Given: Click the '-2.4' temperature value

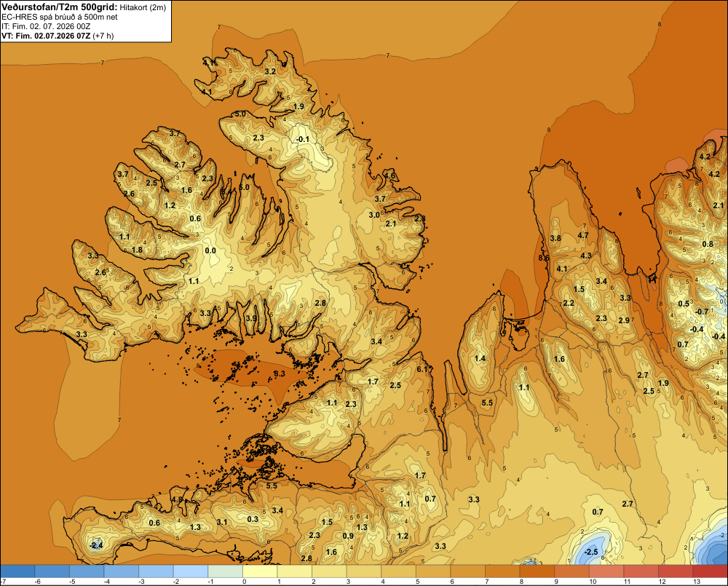Looking at the screenshot, I should (x=96, y=546).
